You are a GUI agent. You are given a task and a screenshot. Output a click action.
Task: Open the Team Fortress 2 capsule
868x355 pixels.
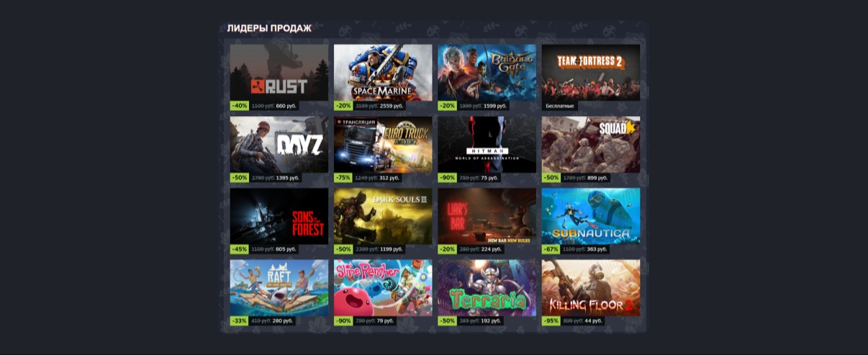pos(591,73)
